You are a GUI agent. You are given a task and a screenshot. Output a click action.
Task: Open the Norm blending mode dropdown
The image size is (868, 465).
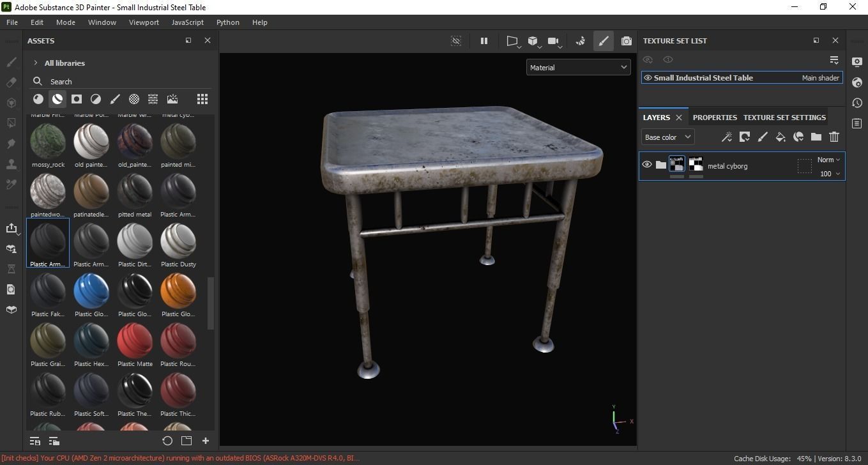click(x=827, y=160)
